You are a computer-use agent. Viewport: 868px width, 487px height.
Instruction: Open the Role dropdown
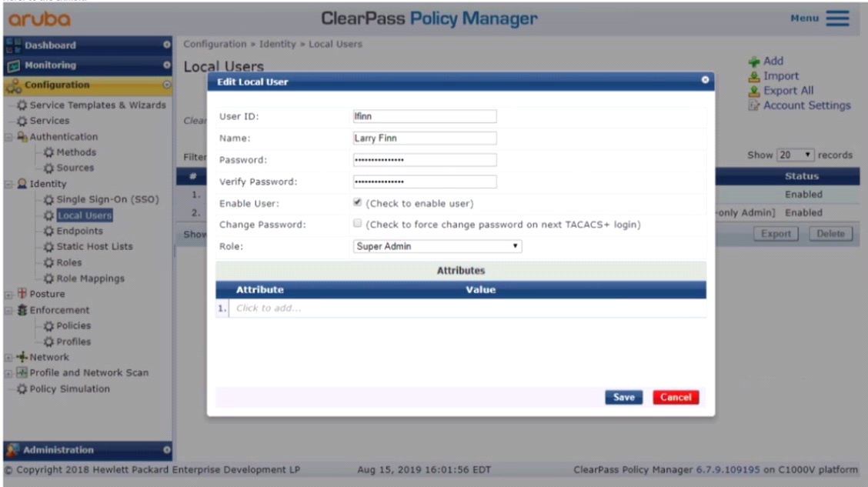pos(437,246)
